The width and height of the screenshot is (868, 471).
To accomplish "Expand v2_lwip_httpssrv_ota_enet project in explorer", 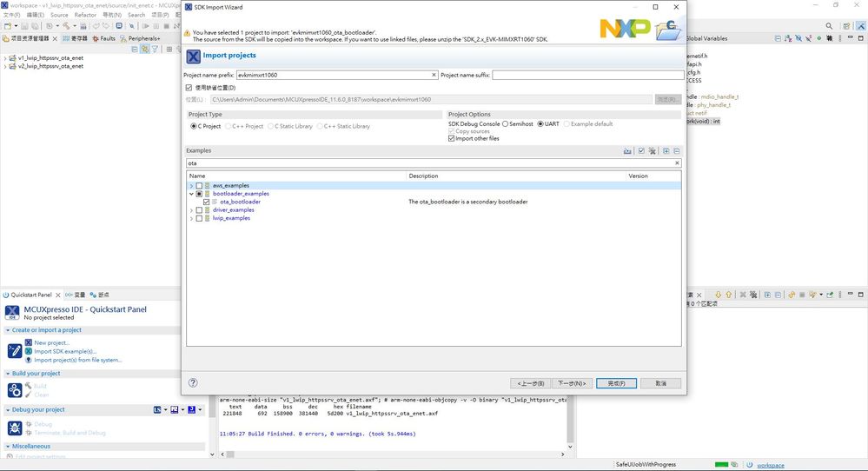I will 5,66.
